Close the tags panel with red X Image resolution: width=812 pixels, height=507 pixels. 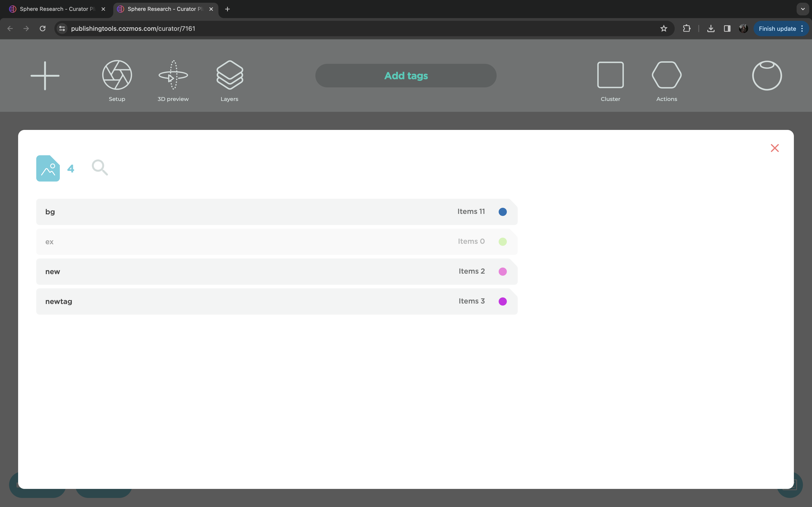pyautogui.click(x=774, y=148)
